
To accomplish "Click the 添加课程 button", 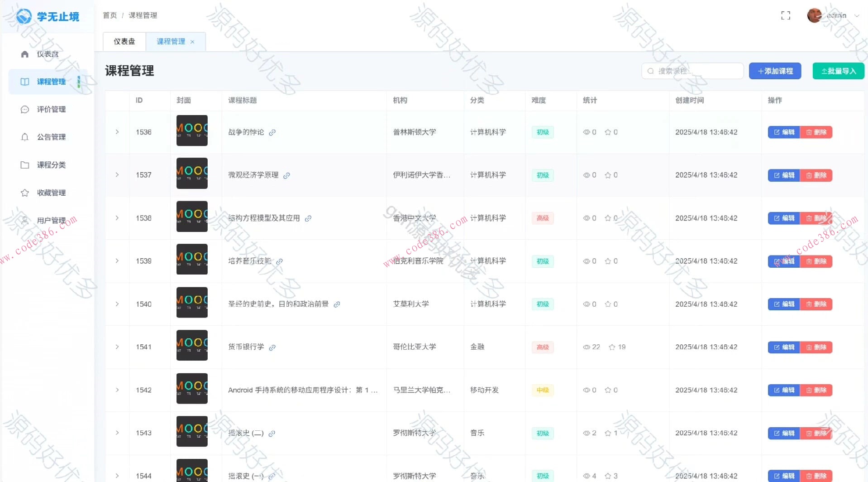I will tap(774, 71).
